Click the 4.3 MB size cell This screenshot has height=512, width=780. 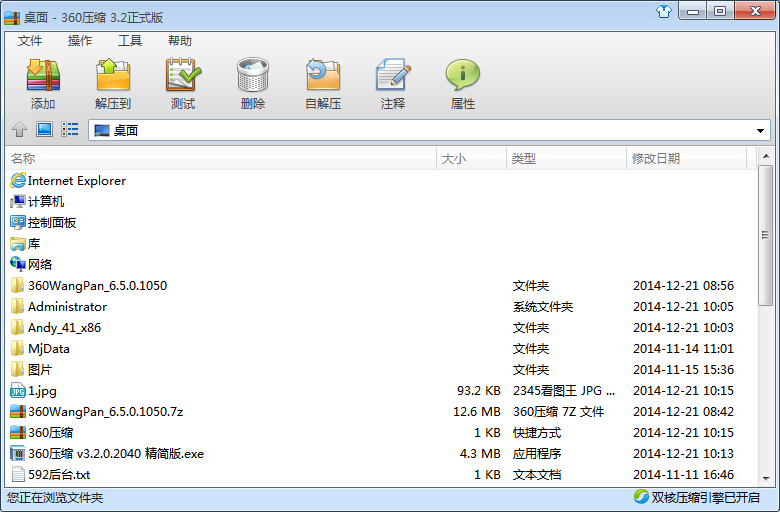(x=480, y=453)
